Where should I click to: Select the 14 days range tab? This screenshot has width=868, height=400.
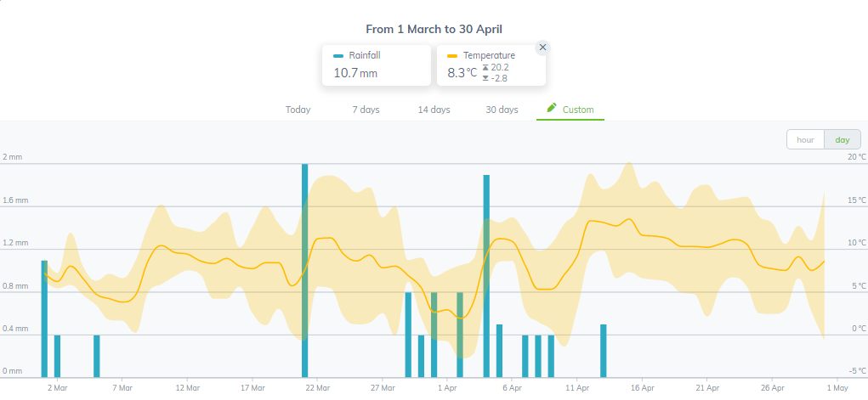(434, 110)
